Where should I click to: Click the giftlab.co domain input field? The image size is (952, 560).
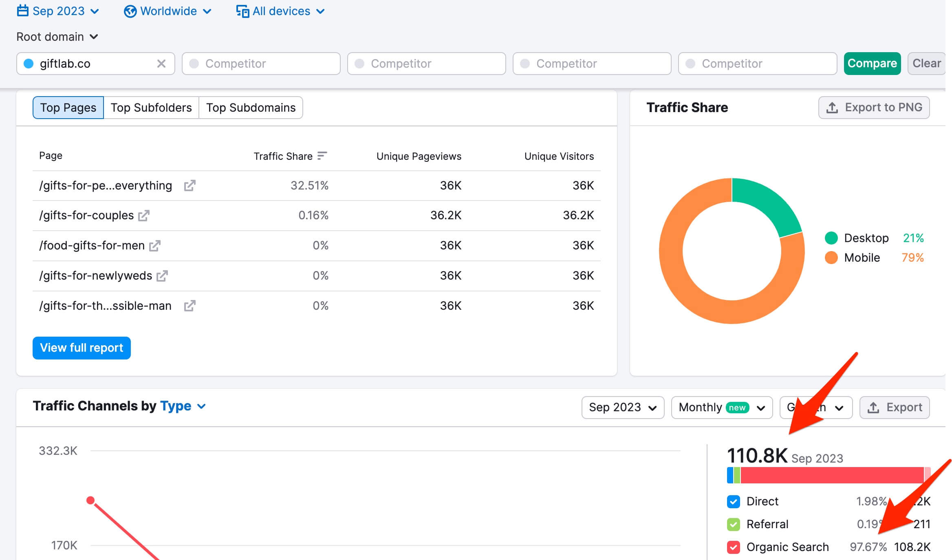point(96,64)
